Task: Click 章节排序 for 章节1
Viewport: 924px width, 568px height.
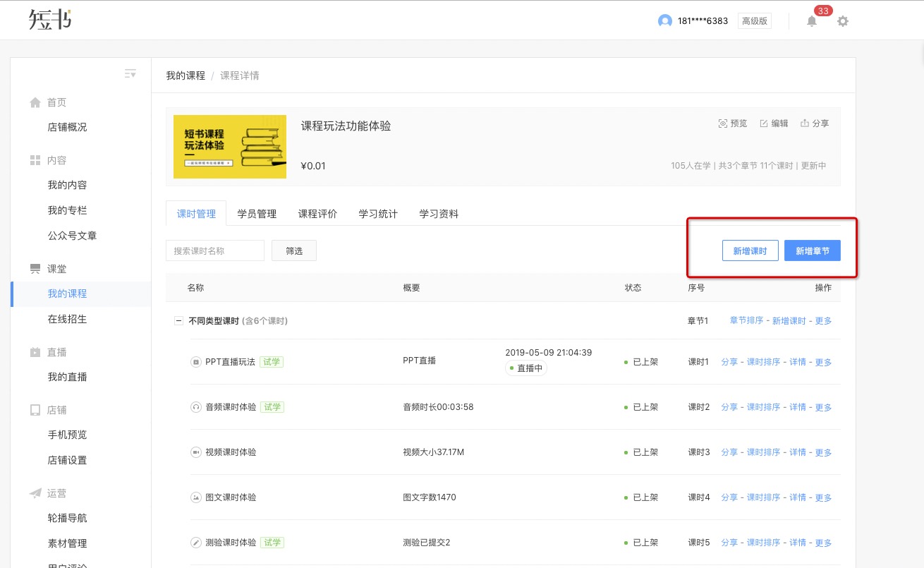Action: (x=746, y=320)
